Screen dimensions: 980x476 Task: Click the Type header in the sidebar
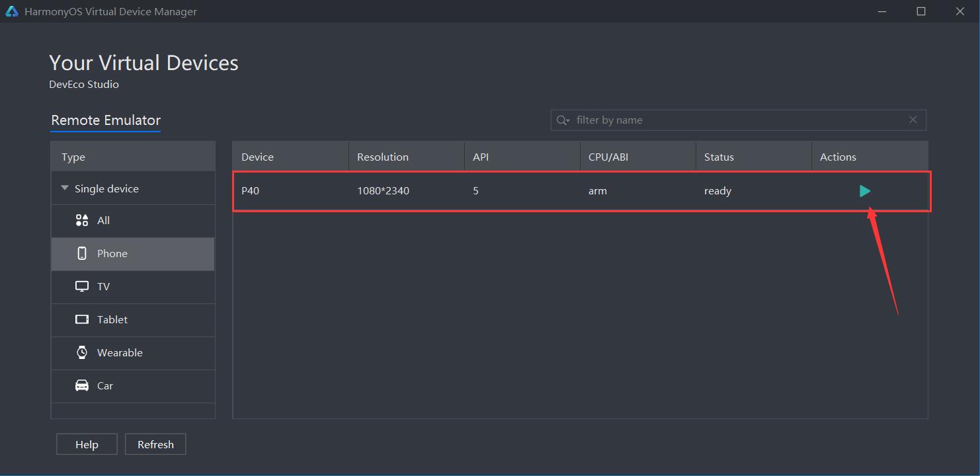click(x=133, y=157)
